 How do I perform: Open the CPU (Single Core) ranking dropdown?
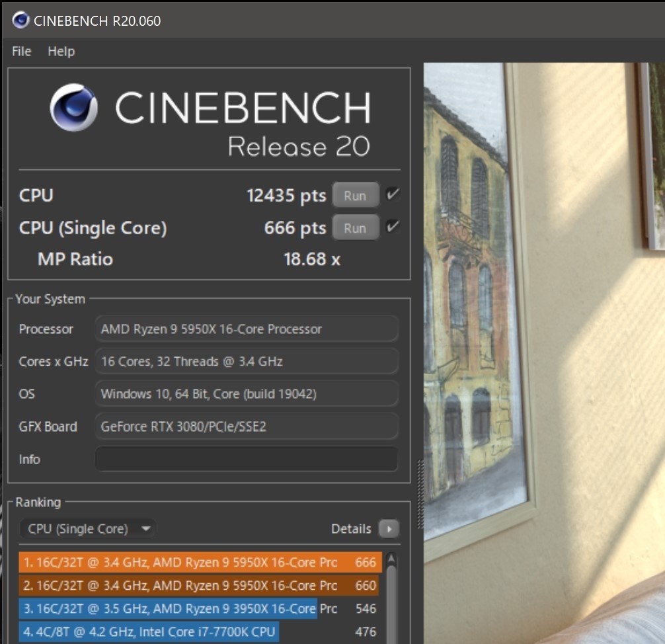point(88,528)
